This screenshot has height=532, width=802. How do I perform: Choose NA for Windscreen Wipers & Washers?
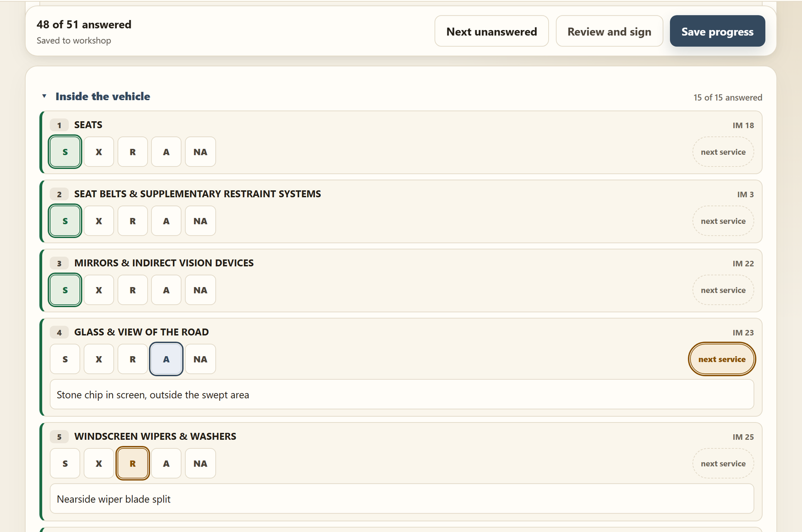tap(200, 463)
